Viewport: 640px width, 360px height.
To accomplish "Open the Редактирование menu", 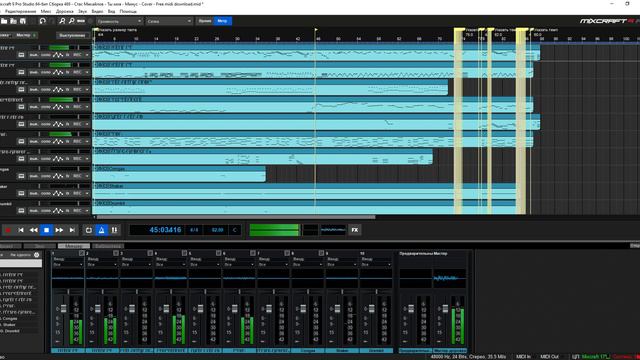I will (20, 11).
